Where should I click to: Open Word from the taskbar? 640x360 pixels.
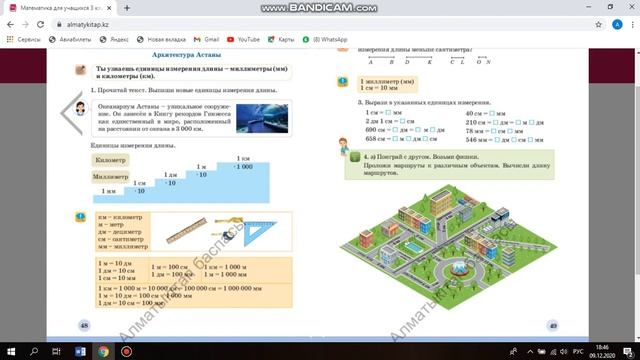coord(80,351)
